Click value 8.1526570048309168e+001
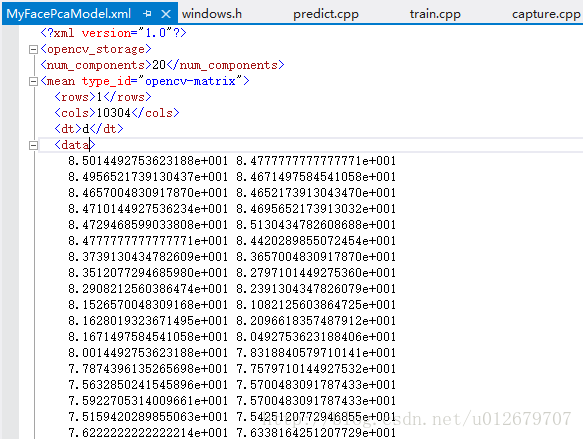 pyautogui.click(x=148, y=305)
